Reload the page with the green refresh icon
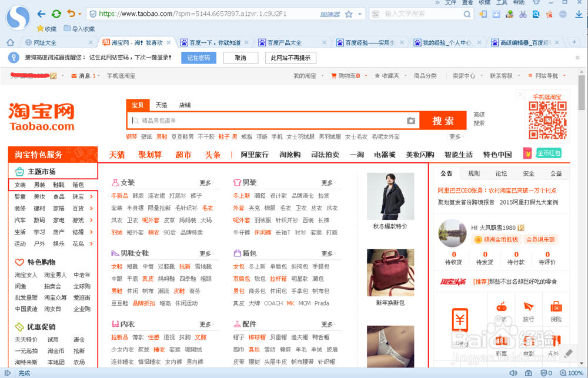 (56, 14)
